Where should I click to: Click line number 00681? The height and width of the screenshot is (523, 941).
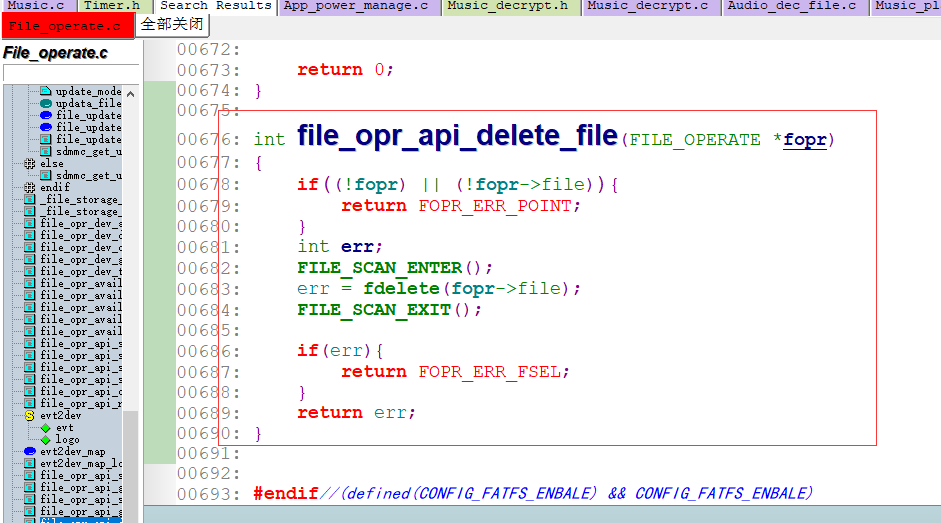208,247
